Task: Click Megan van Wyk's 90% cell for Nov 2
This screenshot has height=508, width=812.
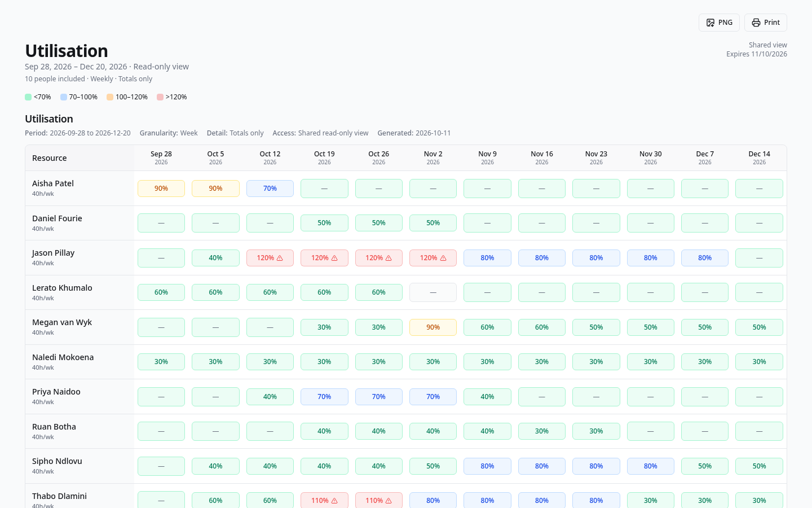Action: pyautogui.click(x=433, y=327)
